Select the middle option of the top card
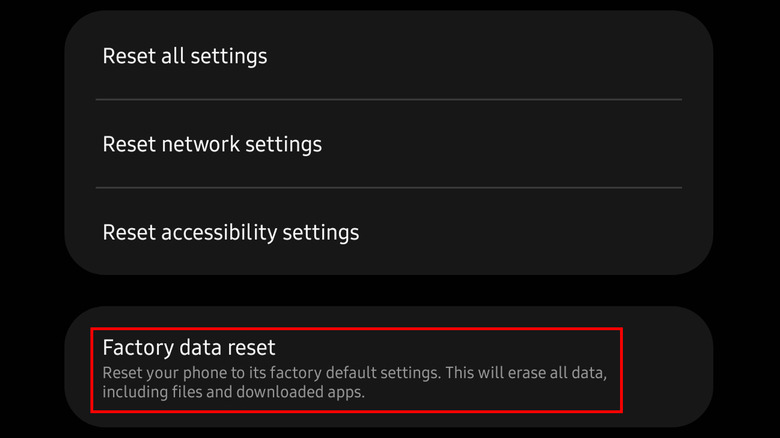780x438 pixels. coord(388,144)
